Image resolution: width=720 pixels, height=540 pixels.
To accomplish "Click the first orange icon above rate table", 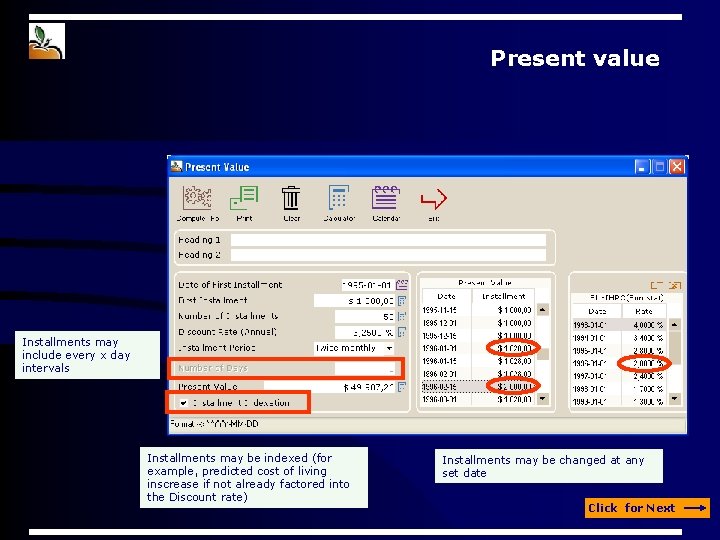I will pyautogui.click(x=657, y=286).
